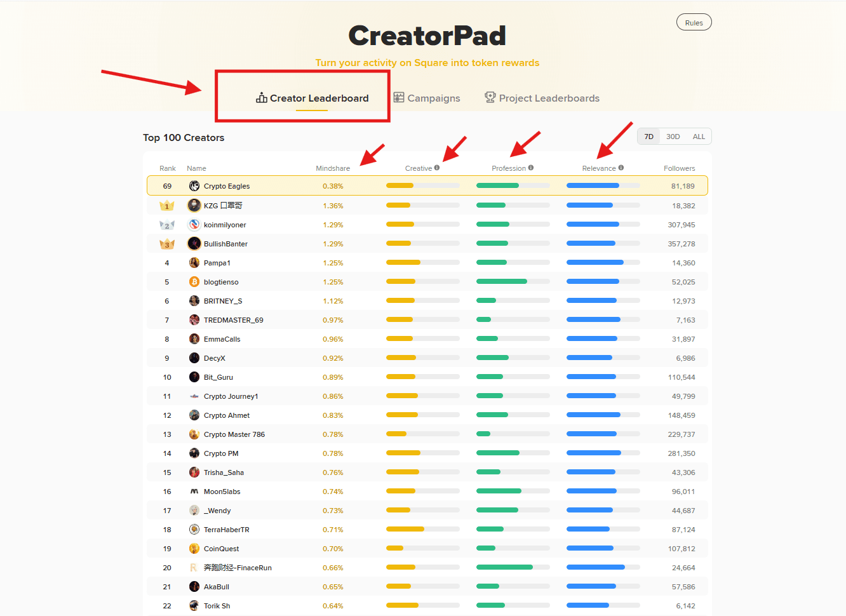Click the blogtienso bitcoin avatar
Viewport: 846px width, 616px height.
point(194,282)
